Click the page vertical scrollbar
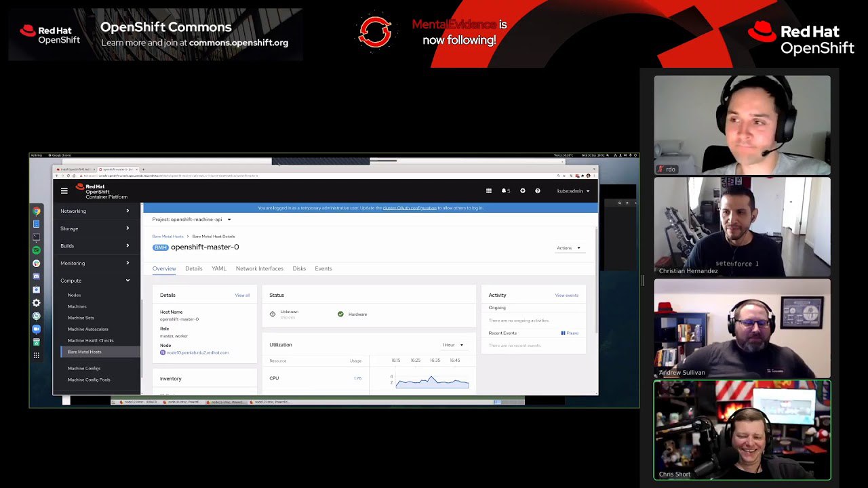The width and height of the screenshot is (868, 488). (596, 281)
